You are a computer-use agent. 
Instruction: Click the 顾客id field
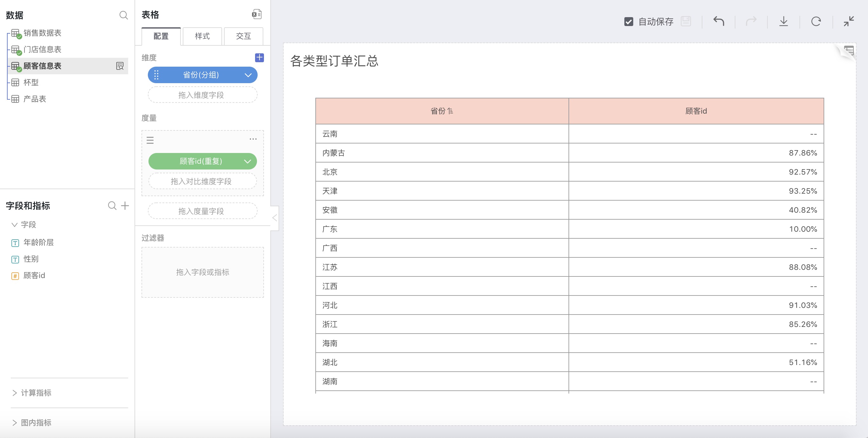coord(34,275)
